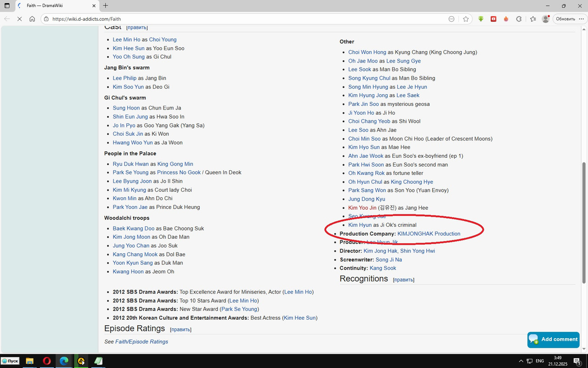Open Kim Hee Sun in the cast list
This screenshot has width=588, height=368.
point(129,48)
